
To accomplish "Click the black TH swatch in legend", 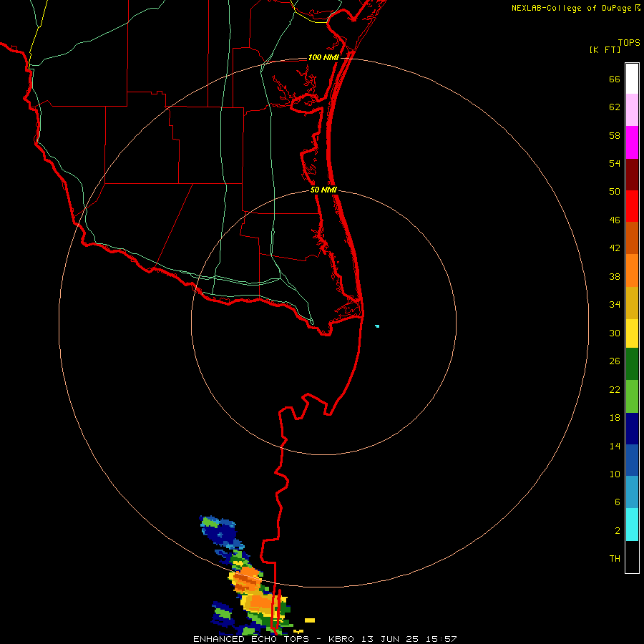I will (632, 557).
